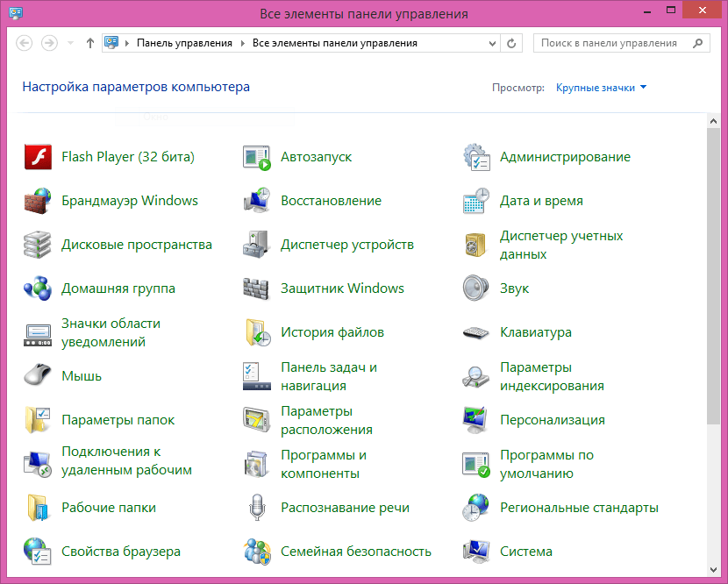Open the Клавиатура text link
This screenshot has width=728, height=584.
click(x=536, y=332)
